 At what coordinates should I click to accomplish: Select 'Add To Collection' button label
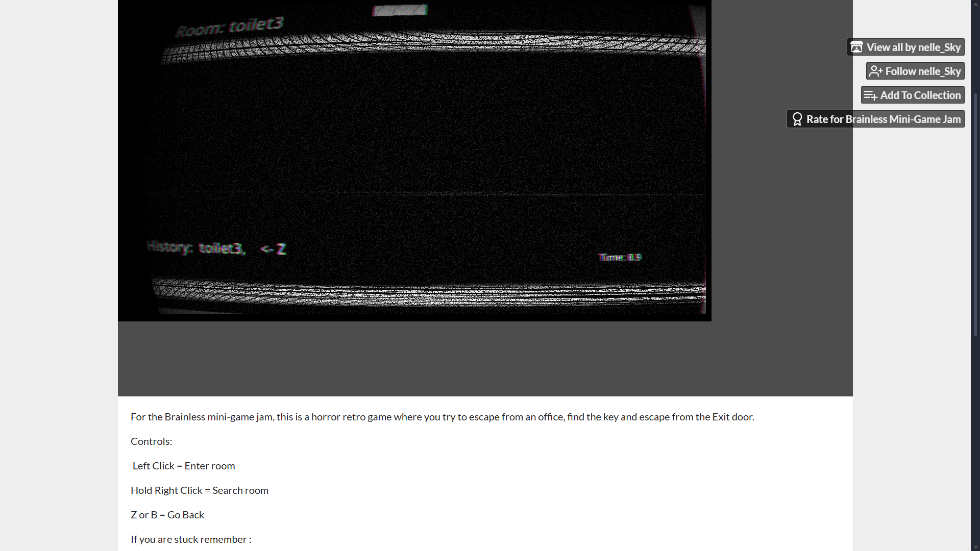pyautogui.click(x=920, y=95)
